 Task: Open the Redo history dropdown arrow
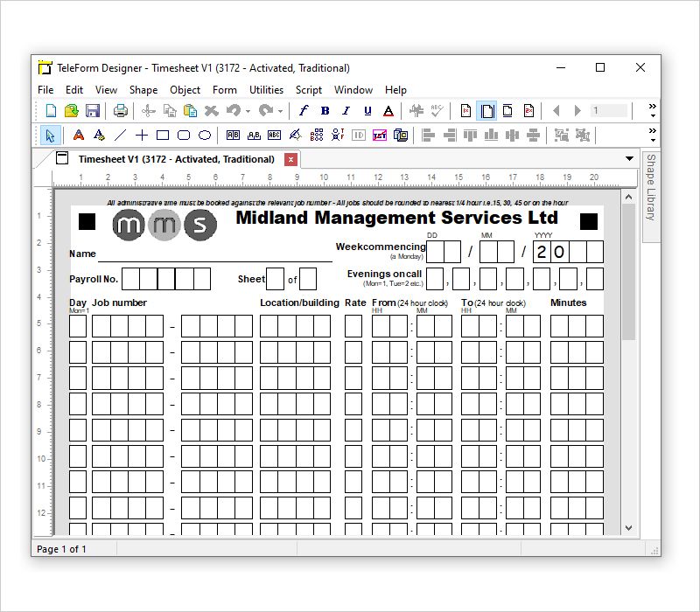tap(280, 112)
